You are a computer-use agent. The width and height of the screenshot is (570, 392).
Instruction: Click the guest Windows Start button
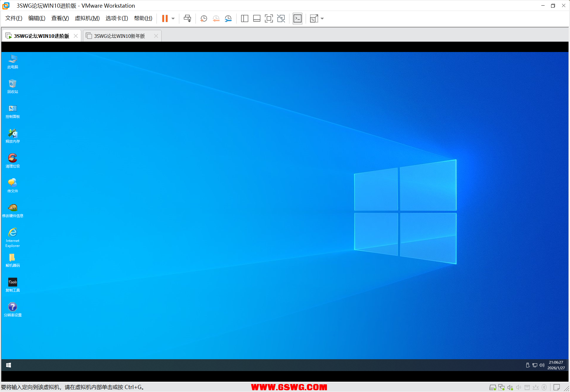9,365
